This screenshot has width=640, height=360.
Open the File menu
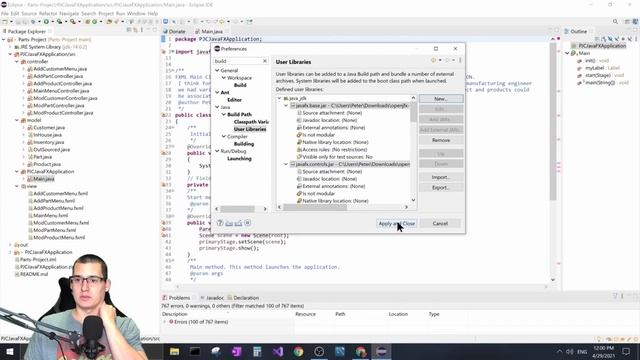(4, 13)
